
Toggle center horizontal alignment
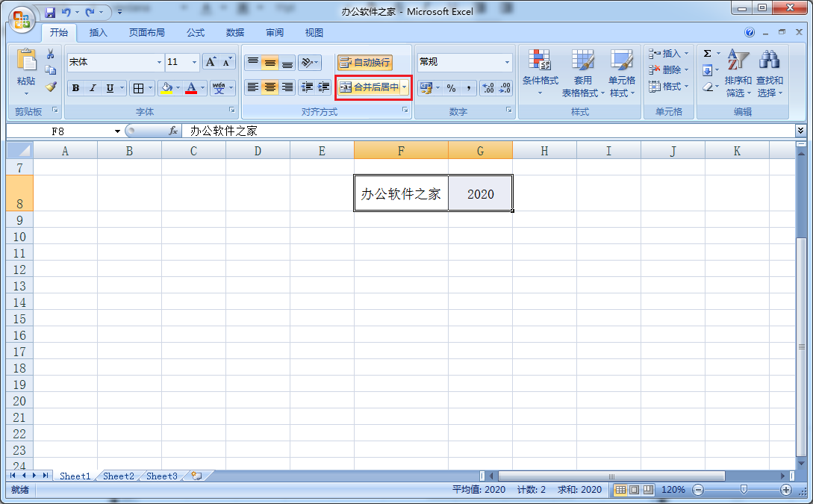coord(270,87)
